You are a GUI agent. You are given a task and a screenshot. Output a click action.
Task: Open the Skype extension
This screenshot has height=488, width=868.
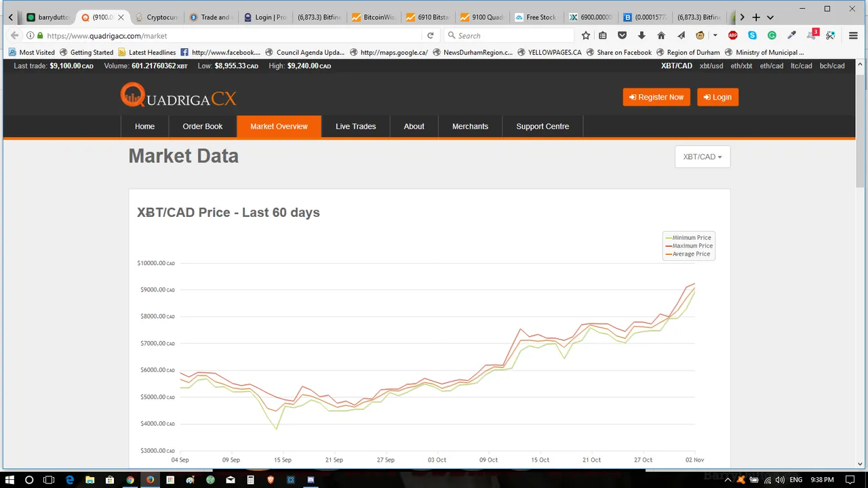[752, 36]
